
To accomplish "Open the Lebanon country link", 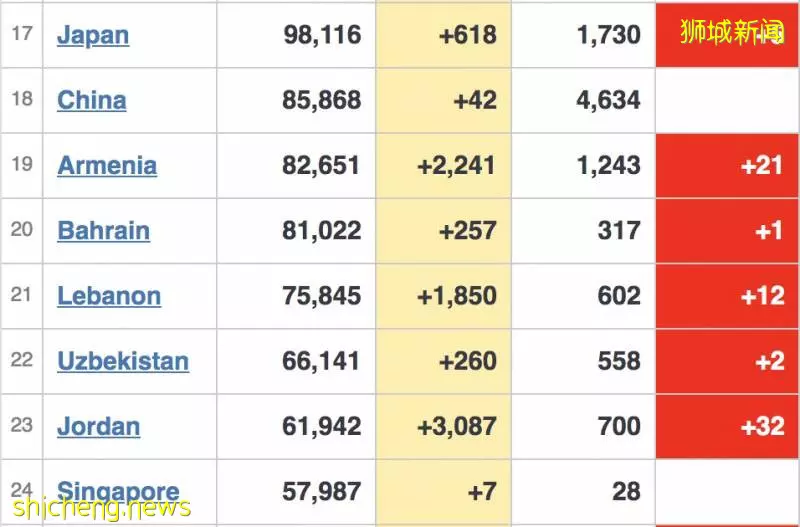I will click(109, 296).
